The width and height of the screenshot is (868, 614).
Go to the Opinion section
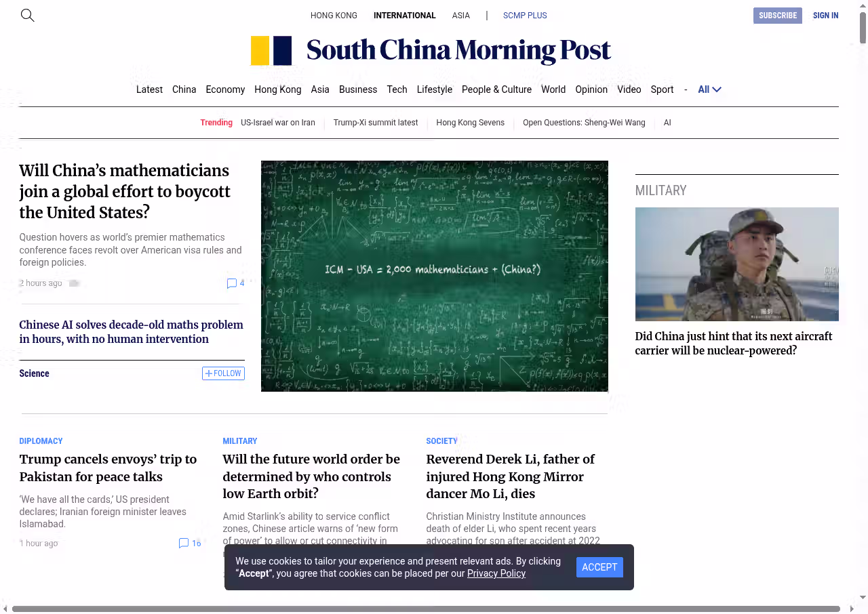[x=591, y=89]
